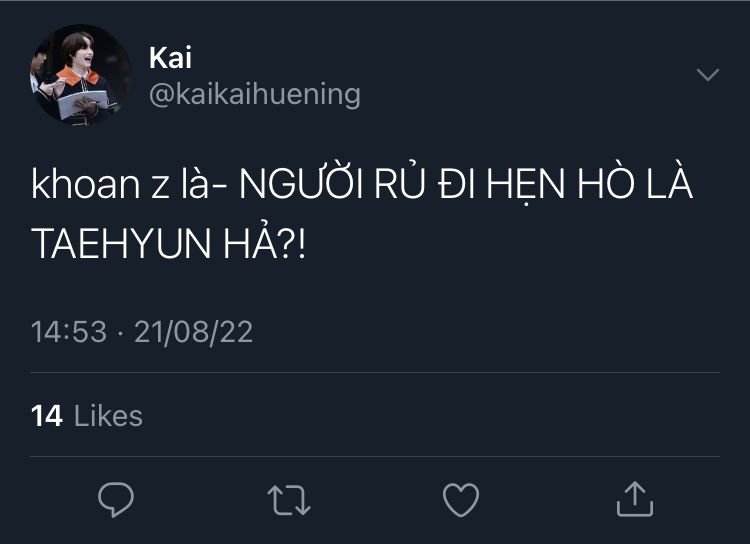
Task: Open the share tweet icon
Action: 634,498
